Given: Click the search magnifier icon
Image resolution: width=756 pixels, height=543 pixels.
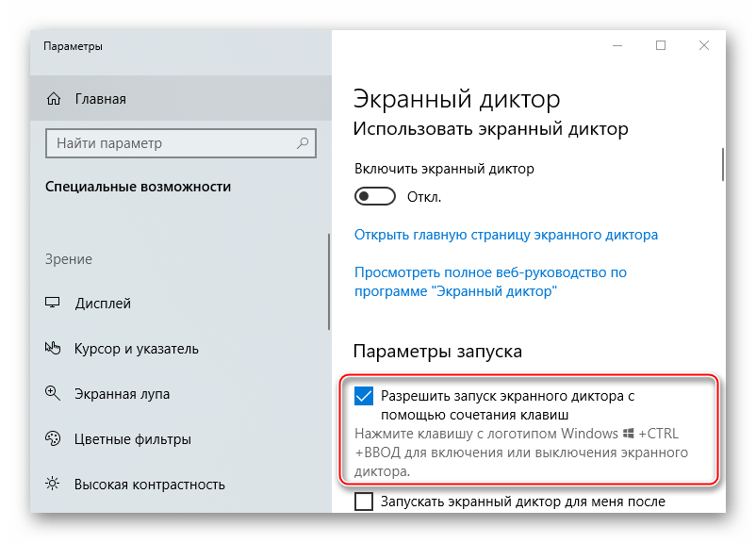Looking at the screenshot, I should [x=303, y=144].
